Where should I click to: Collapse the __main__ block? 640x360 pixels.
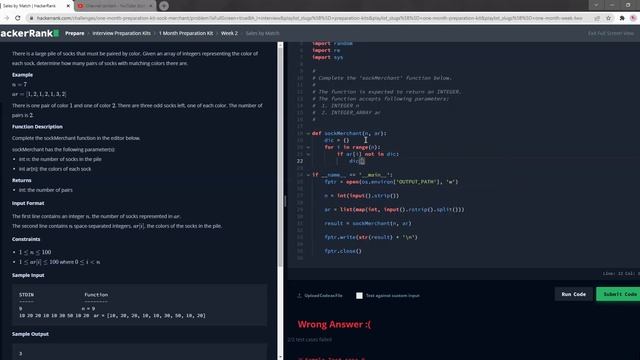[x=308, y=175]
